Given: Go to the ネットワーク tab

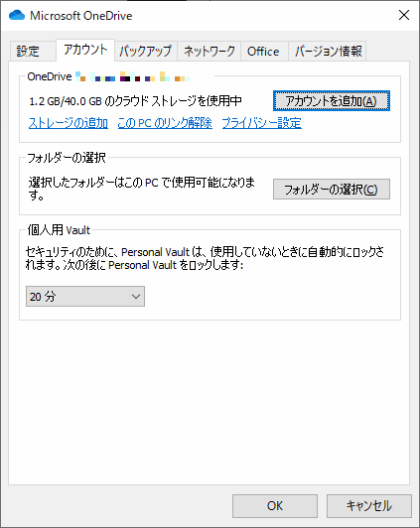Looking at the screenshot, I should 209,52.
